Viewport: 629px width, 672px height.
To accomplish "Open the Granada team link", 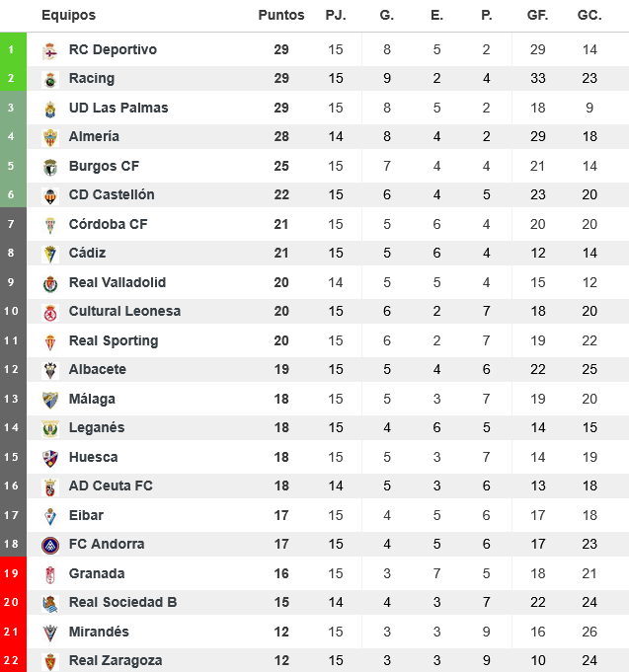I will (x=97, y=573).
